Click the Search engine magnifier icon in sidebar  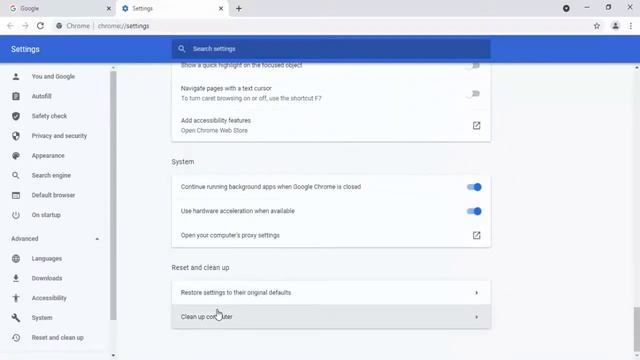pyautogui.click(x=16, y=176)
